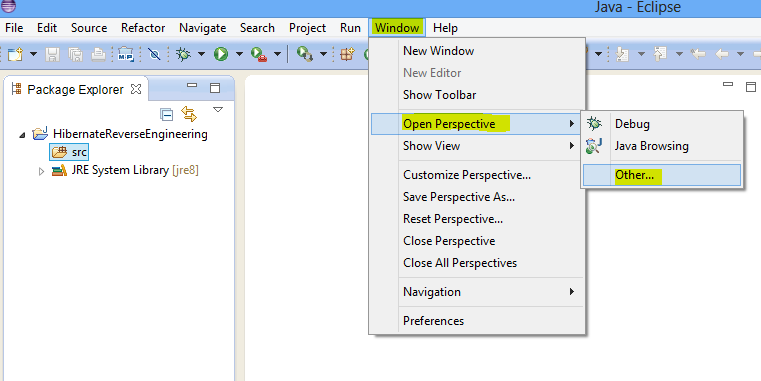Close the Package Explorer tab
Image resolution: width=761 pixels, height=381 pixels.
coord(136,89)
